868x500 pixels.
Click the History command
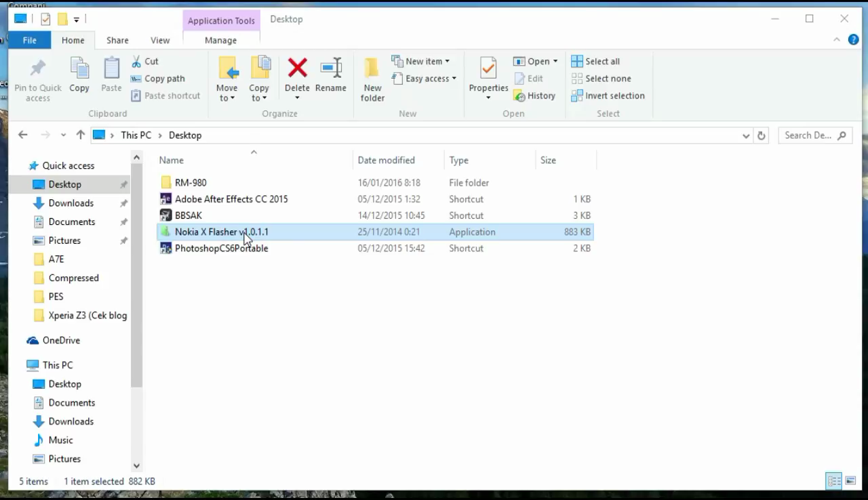click(534, 96)
